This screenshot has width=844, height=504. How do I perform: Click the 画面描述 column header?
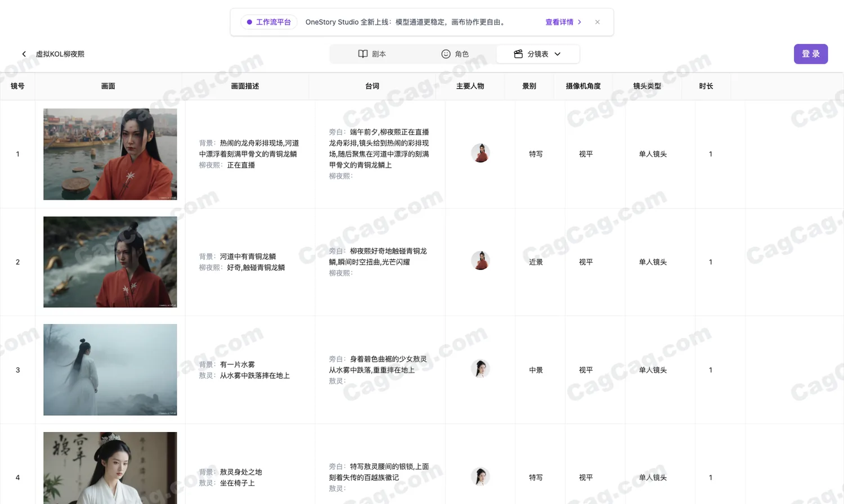[x=245, y=86]
